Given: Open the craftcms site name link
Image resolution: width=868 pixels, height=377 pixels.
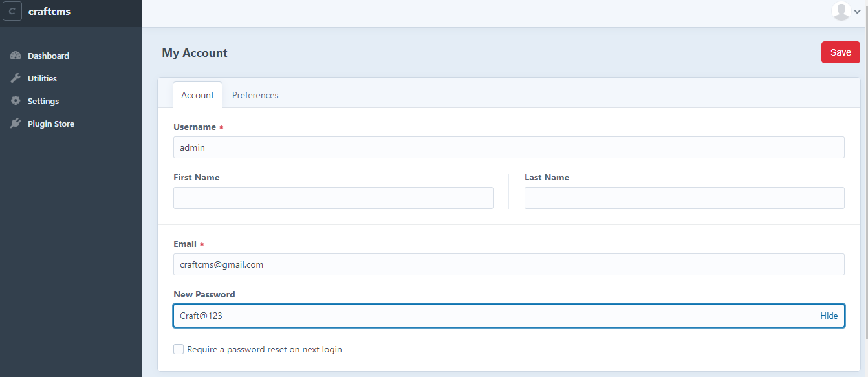Looking at the screenshot, I should (x=49, y=12).
